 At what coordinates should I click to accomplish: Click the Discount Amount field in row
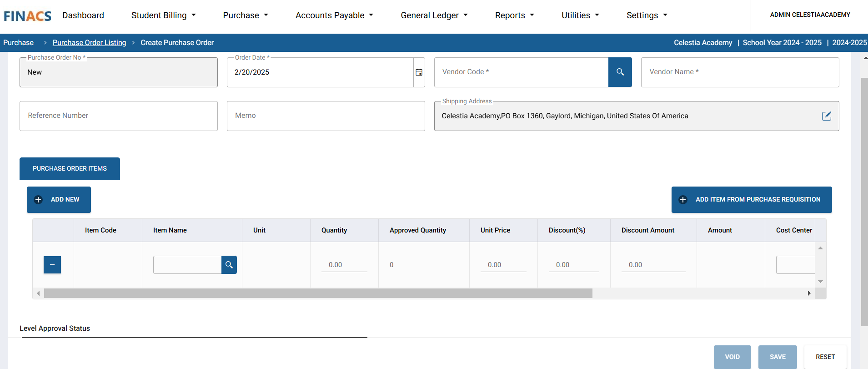click(x=653, y=265)
